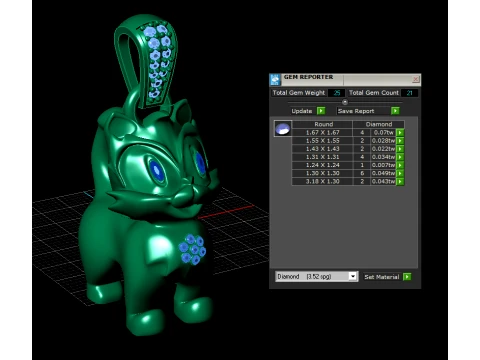Select the 1.43 X 1.43 size cell

click(322, 149)
